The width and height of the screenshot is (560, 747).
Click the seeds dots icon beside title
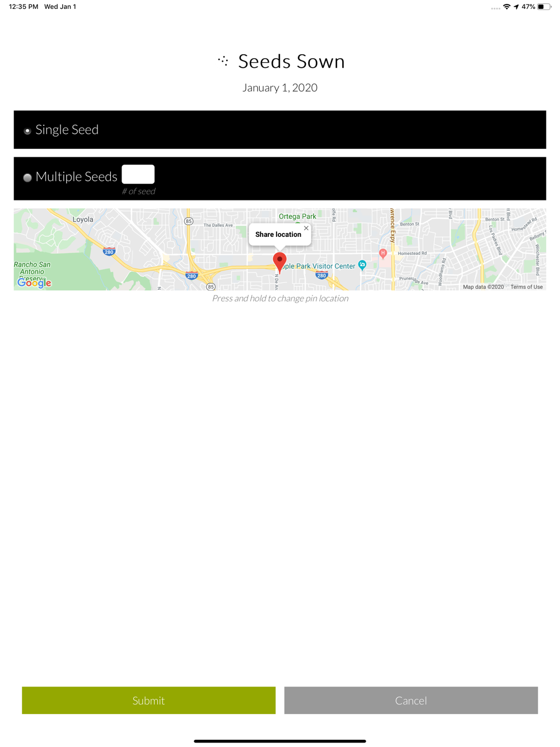point(223,60)
